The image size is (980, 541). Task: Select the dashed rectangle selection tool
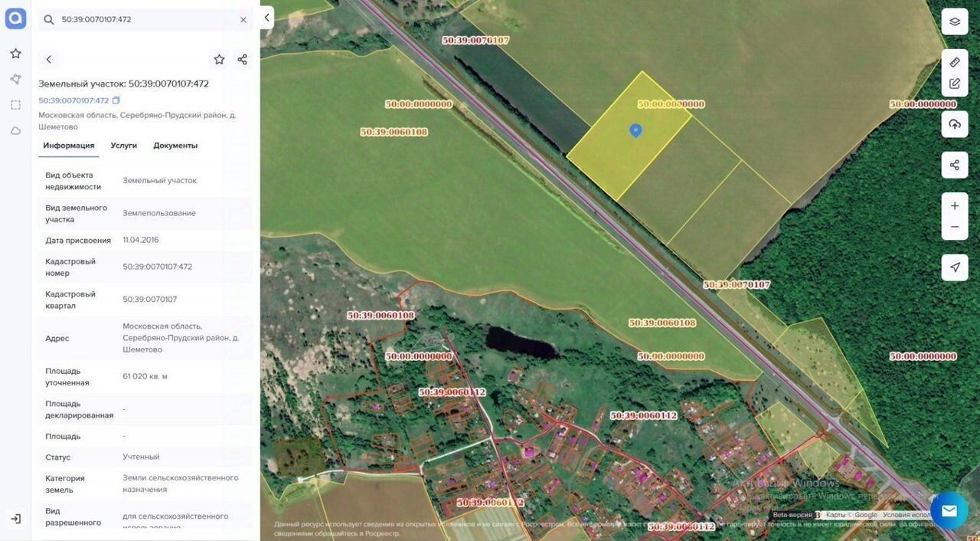pos(15,105)
